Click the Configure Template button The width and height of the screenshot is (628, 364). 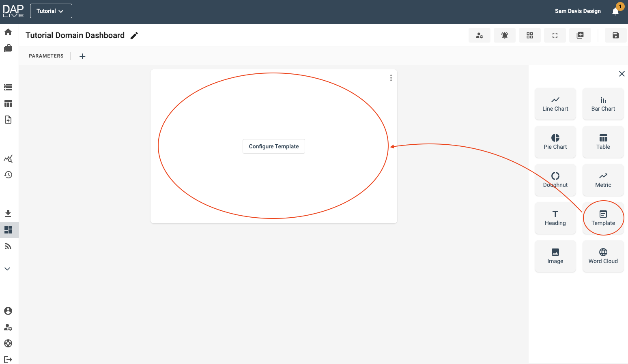click(x=273, y=146)
